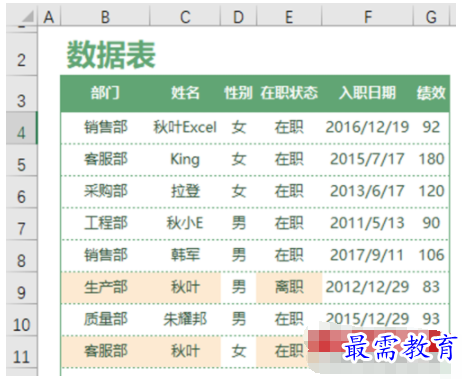Select the cell containing 拉登
Image resolution: width=466 pixels, height=379 pixels.
coord(185,192)
